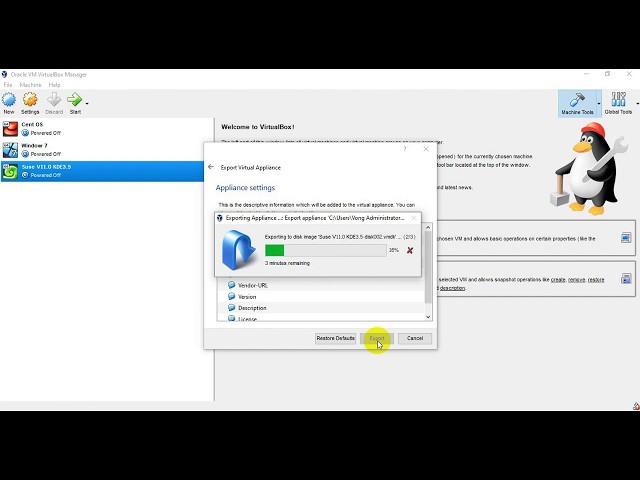Click the Restore Defaults button
The image size is (640, 480).
(x=335, y=338)
